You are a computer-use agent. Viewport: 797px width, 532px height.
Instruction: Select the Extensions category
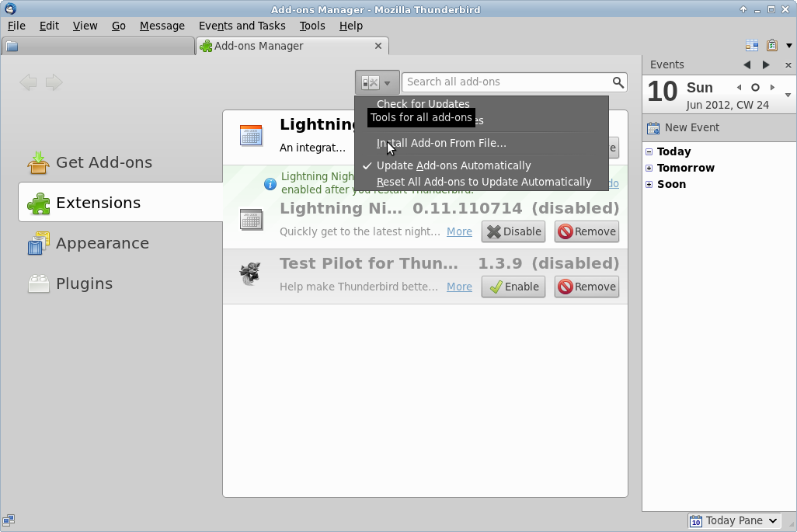click(x=120, y=203)
